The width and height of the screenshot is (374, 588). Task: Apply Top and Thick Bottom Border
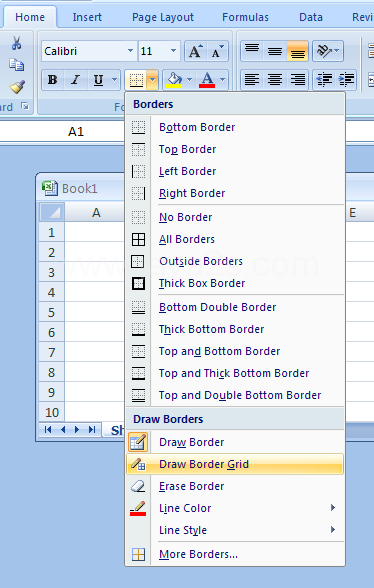tap(235, 374)
